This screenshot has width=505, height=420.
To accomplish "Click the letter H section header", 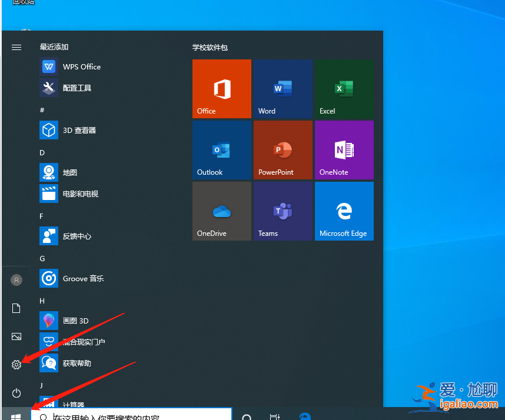I will point(41,301).
